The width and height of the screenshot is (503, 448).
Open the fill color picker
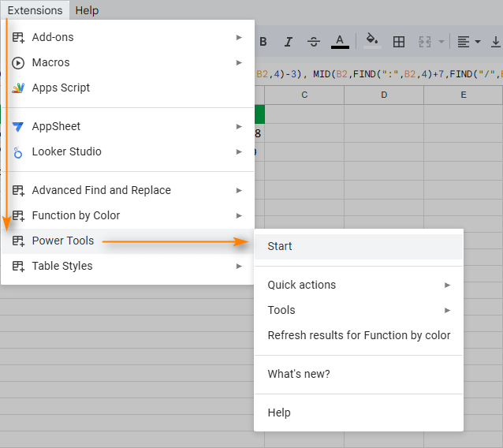(x=372, y=41)
